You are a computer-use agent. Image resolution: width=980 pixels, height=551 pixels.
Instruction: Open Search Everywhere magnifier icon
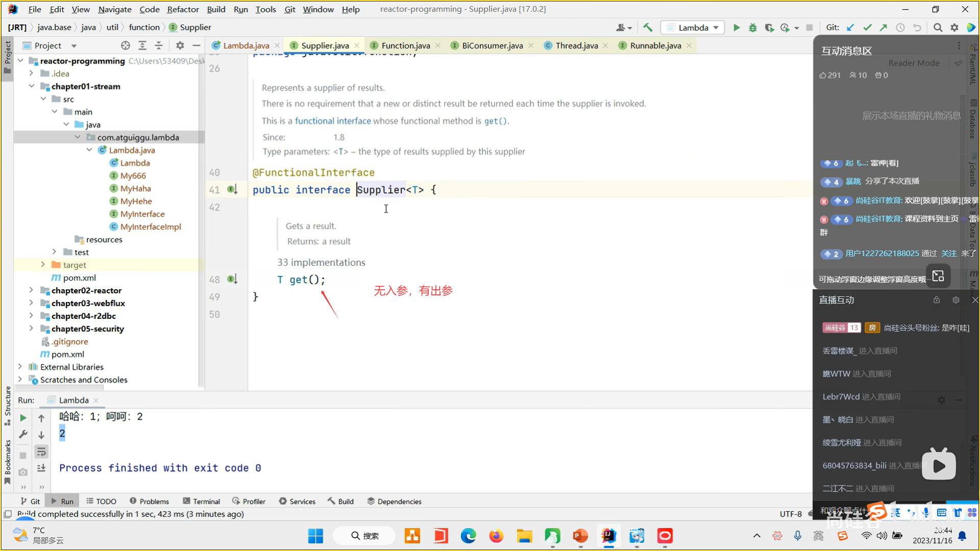pyautogui.click(x=938, y=28)
